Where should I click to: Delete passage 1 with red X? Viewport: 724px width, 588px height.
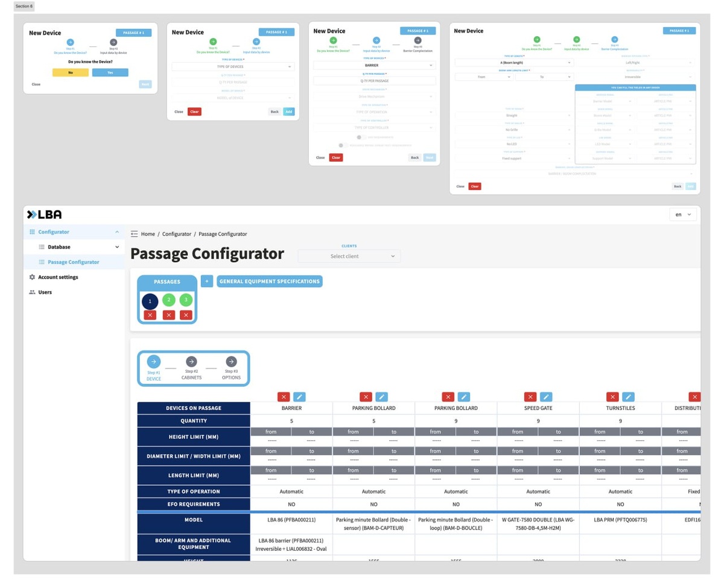coord(150,315)
